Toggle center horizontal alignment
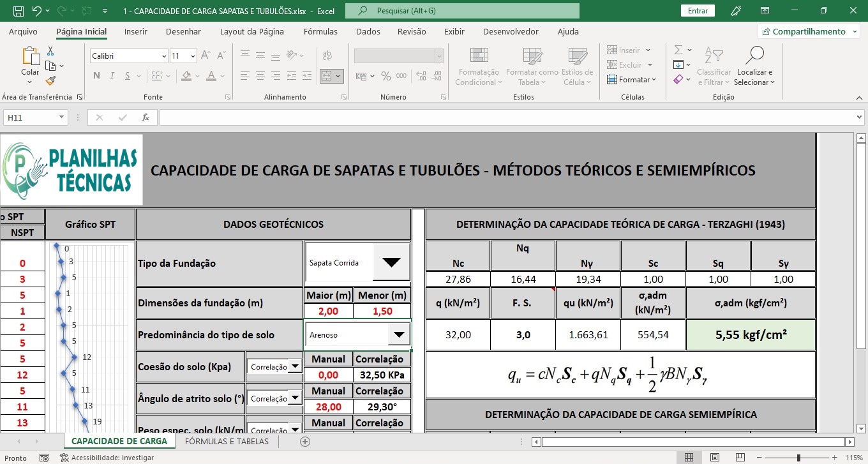 [259, 76]
